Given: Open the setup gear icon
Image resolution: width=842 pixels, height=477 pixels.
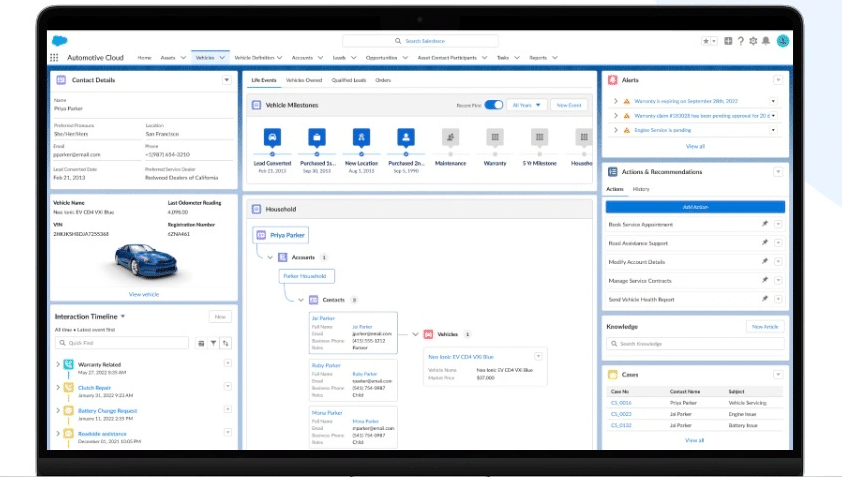Looking at the screenshot, I should (753, 41).
